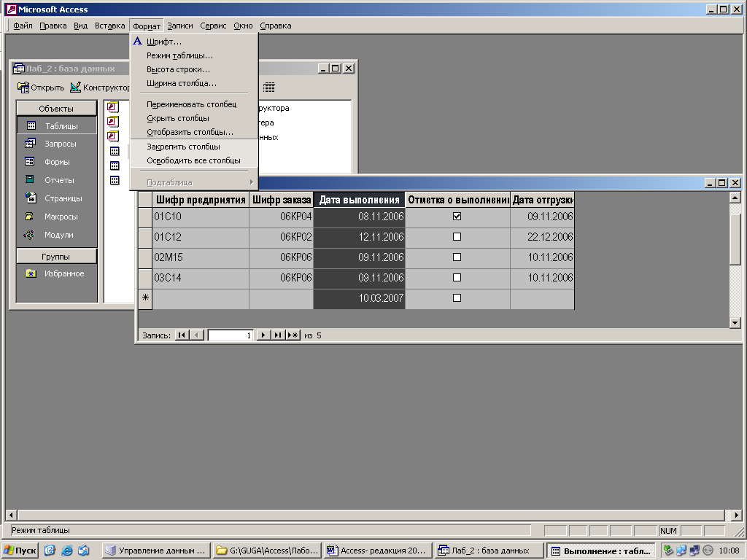Screen dimensions: 747x560
Task: Switch to Access- редакция Word taskbar button
Action: [377, 551]
